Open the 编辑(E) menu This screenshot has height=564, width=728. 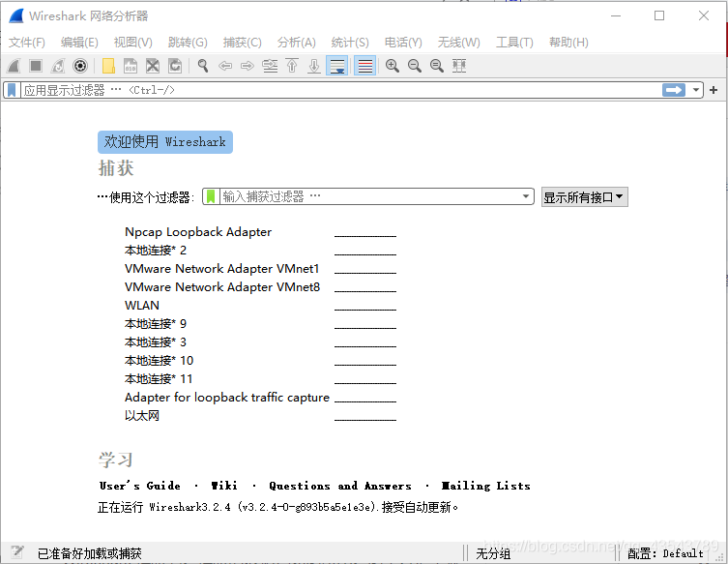[x=79, y=43]
